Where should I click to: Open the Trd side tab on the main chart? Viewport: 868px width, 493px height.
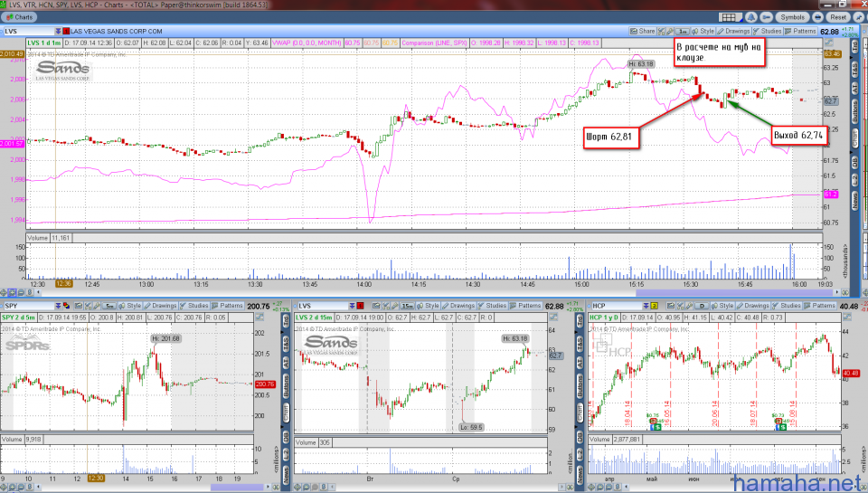pos(854,46)
